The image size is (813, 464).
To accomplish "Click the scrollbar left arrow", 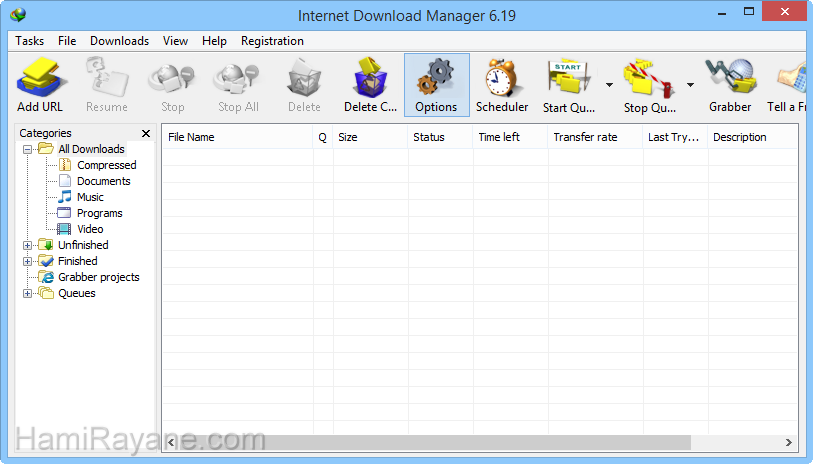I will coord(171,442).
